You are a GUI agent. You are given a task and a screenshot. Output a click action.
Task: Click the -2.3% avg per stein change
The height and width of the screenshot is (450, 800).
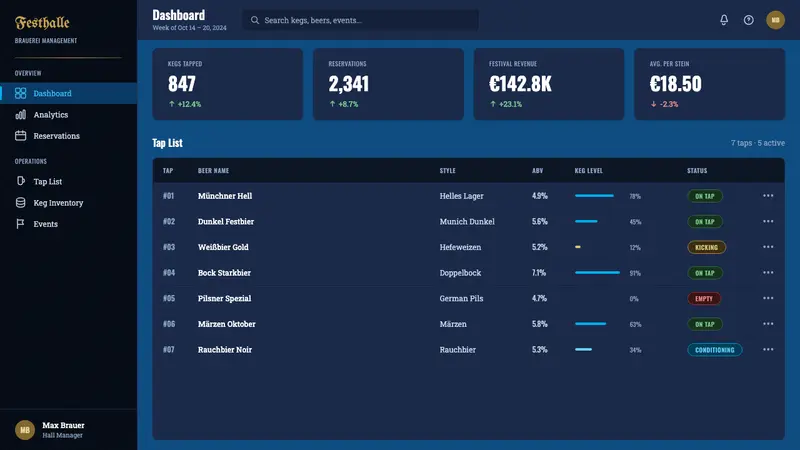(664, 104)
